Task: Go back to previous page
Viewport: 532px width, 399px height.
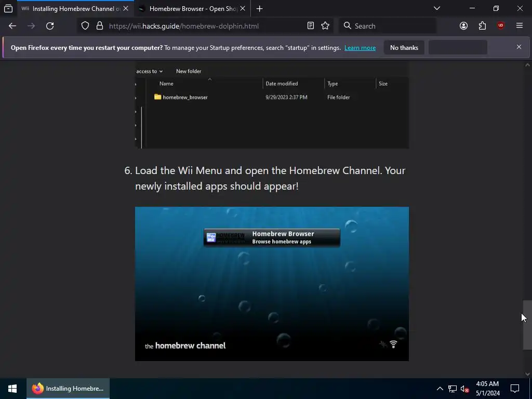Action: [12, 26]
